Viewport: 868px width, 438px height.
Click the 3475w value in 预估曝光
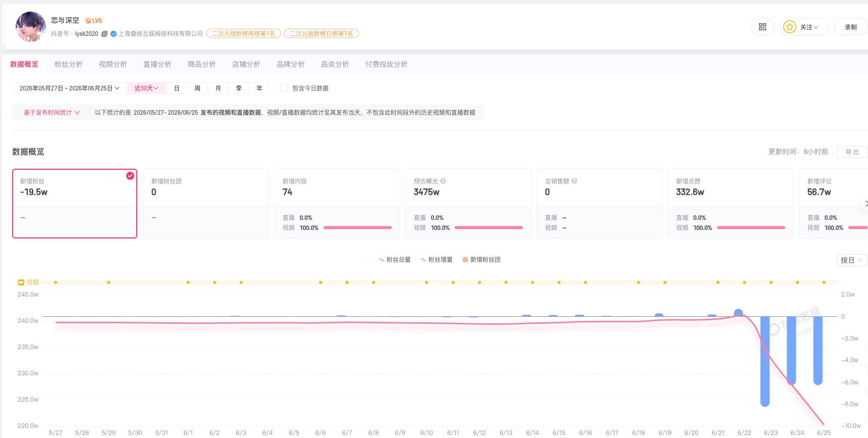tap(426, 192)
